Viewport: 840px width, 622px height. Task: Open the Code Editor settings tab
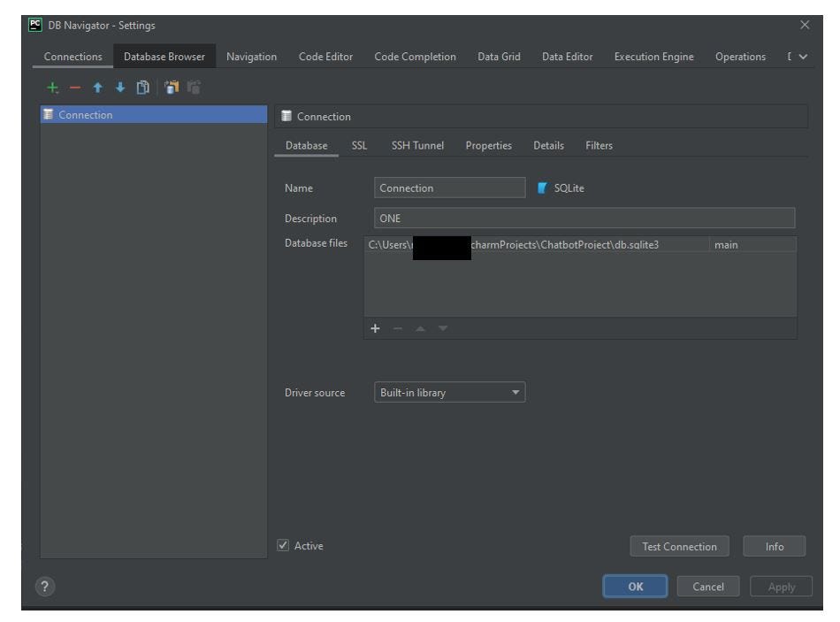pos(326,58)
